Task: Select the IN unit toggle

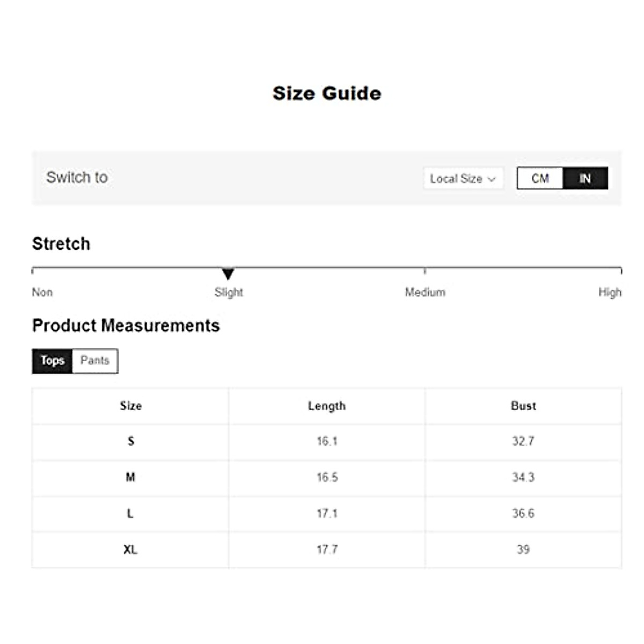Action: click(585, 179)
